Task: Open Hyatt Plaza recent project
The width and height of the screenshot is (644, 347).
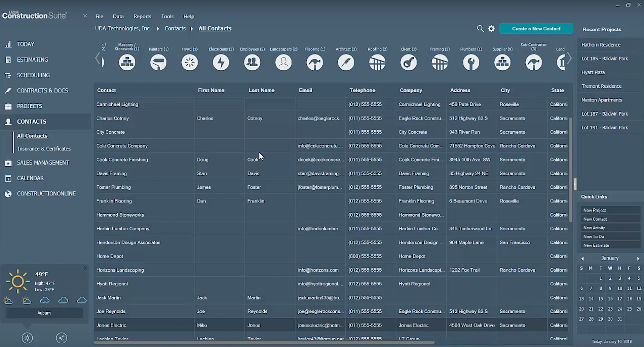Action: [x=593, y=72]
